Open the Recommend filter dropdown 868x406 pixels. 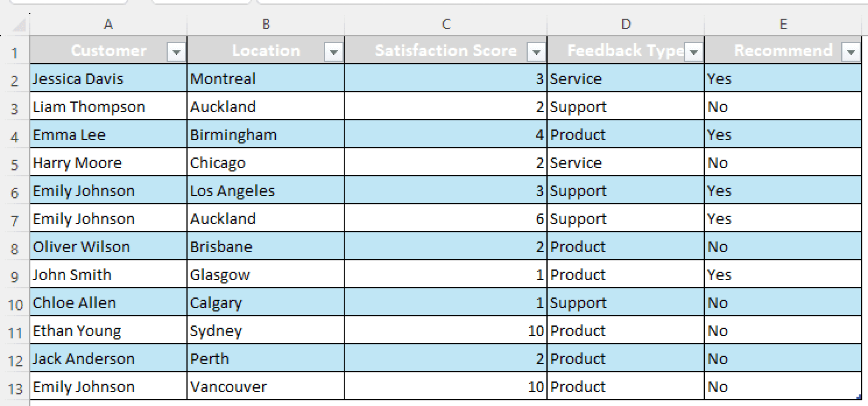pos(851,52)
